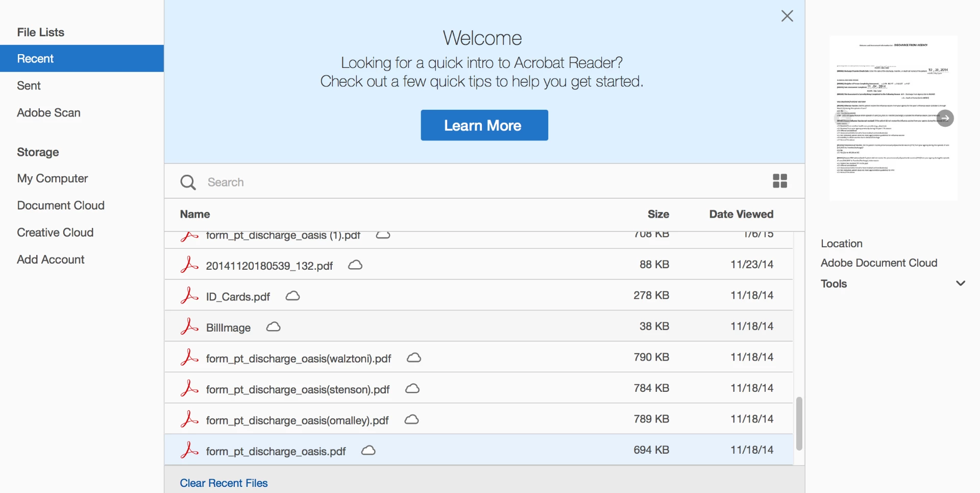Click cloud icon beside form_pt_discharge_oasis(walztoni).pdf
This screenshot has height=493, width=980.
(414, 358)
